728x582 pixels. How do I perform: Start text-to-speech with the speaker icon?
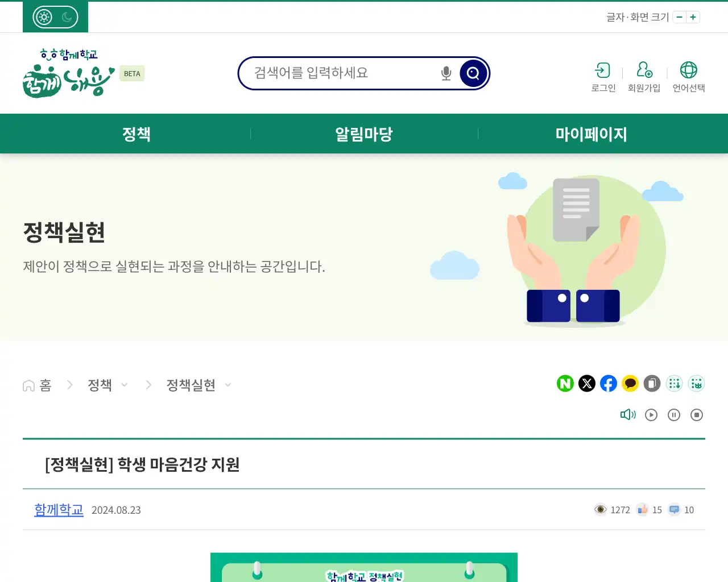click(x=628, y=414)
